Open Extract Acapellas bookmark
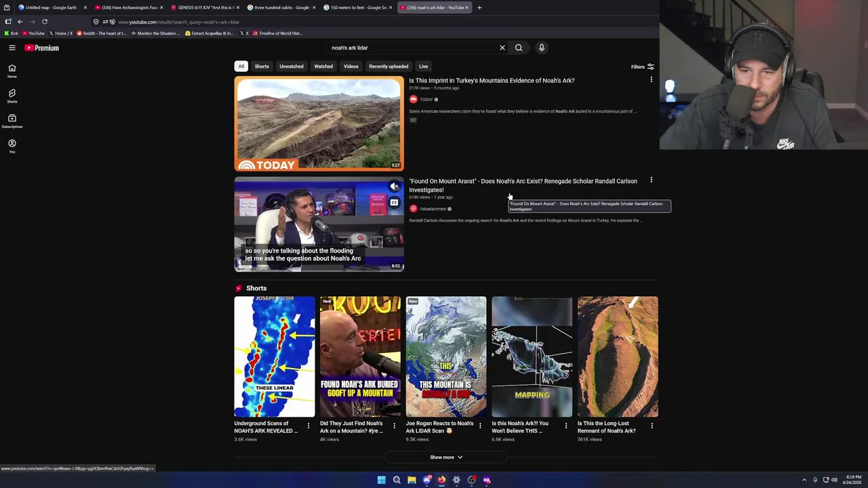Viewport: 868px width, 488px height. [x=210, y=33]
